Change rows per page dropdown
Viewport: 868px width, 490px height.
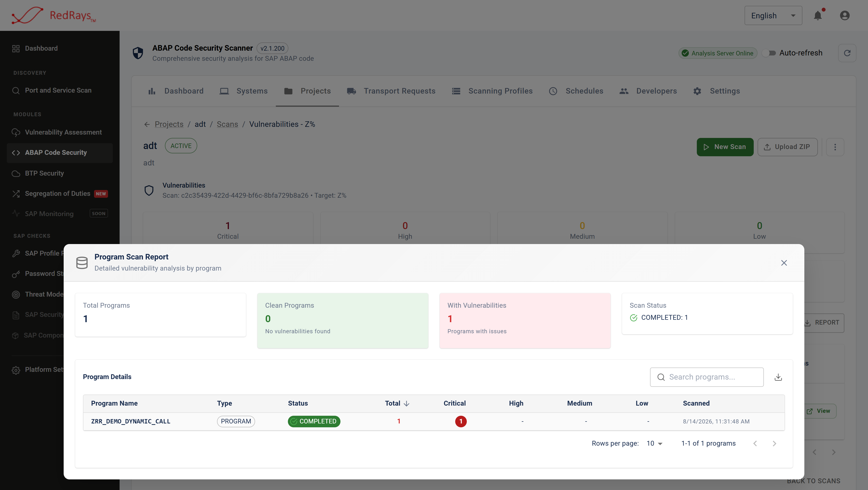654,443
